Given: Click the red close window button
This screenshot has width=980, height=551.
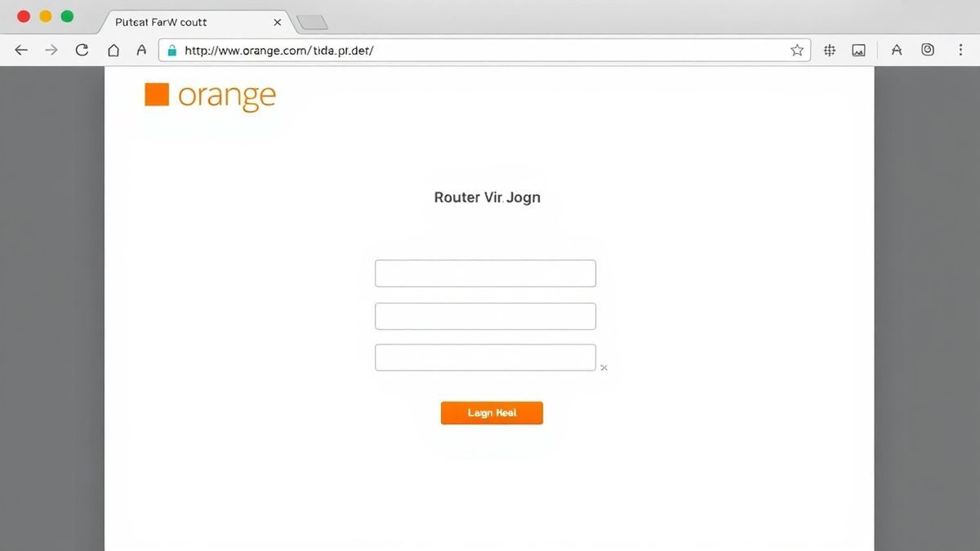Looking at the screenshot, I should click(x=24, y=16).
